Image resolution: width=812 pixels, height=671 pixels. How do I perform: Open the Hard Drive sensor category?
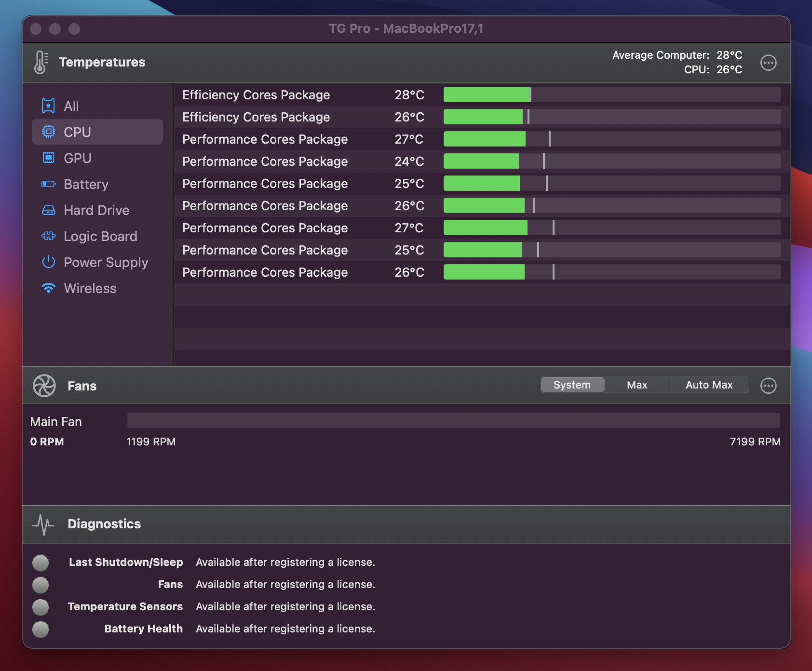point(97,210)
